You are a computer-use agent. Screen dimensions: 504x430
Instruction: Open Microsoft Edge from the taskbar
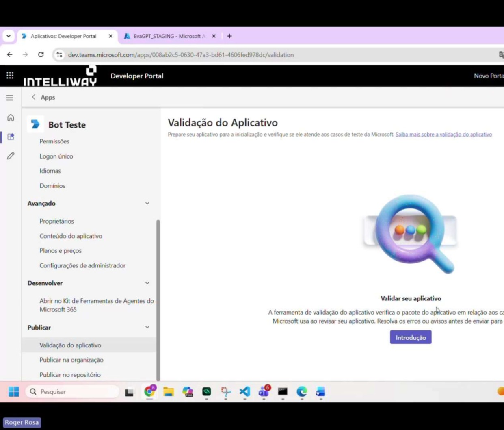[302, 391]
